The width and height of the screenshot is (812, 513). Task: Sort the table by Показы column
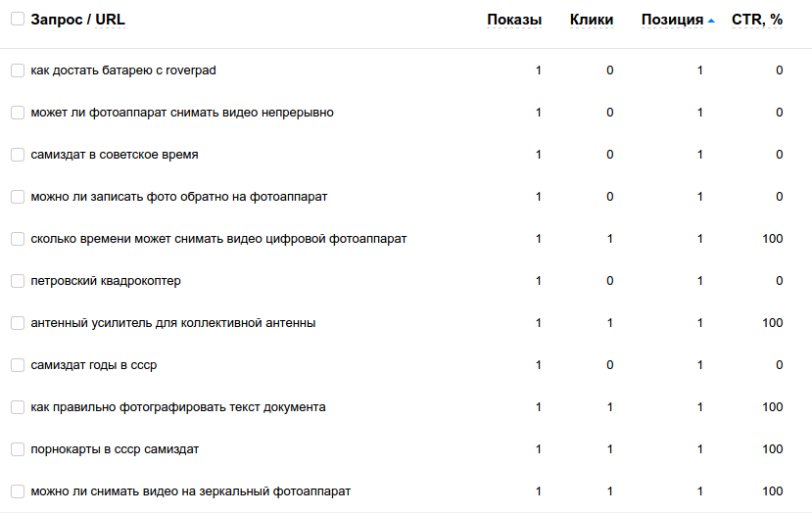point(514,20)
